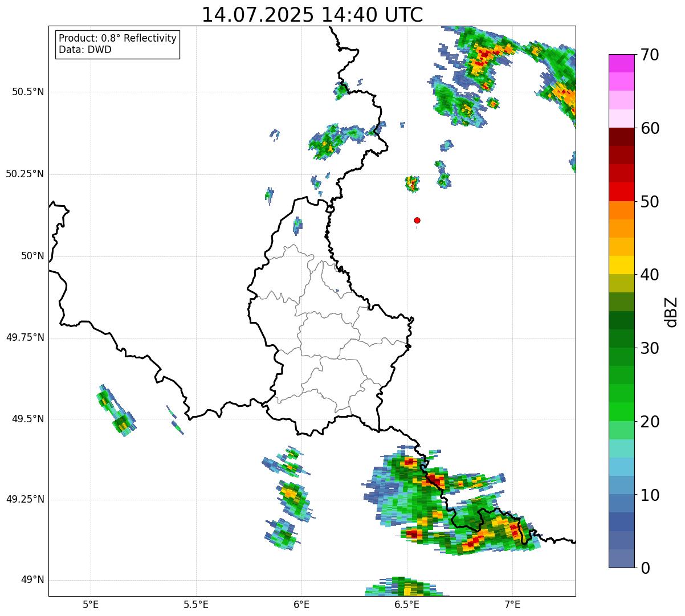
Task: Click the bright green colorbar segment above 20
Action: pos(621,411)
